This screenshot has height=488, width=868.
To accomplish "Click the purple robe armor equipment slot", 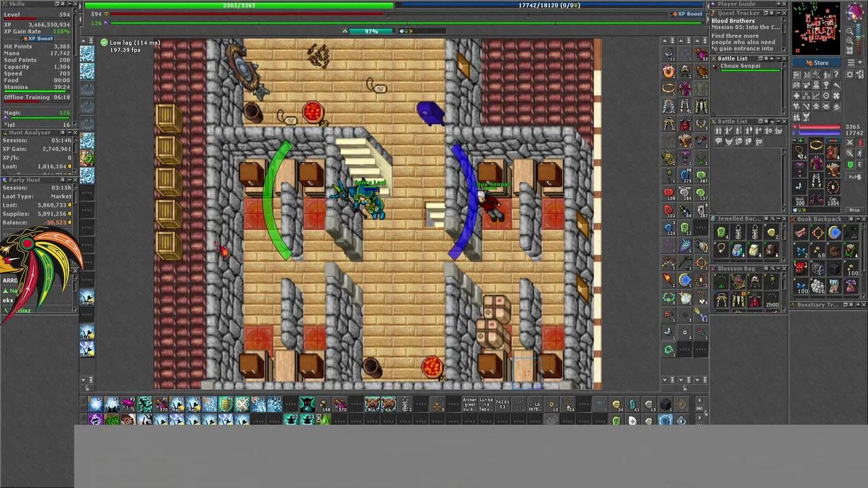I will [x=816, y=163].
